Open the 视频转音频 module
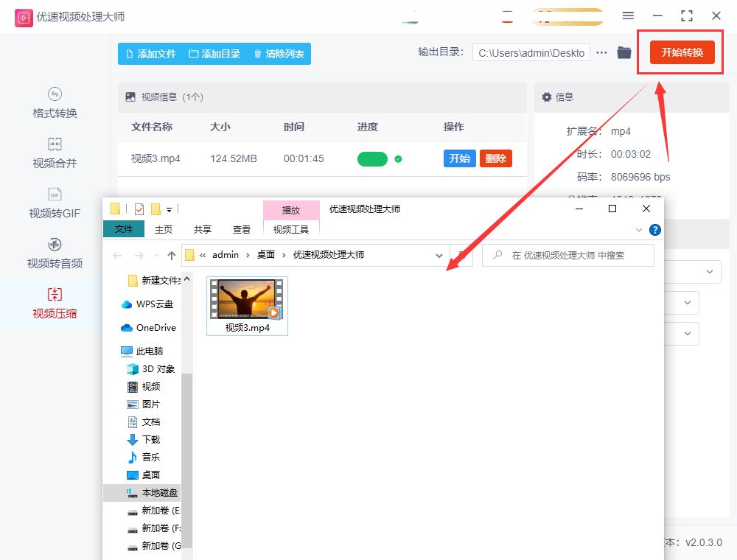Screen dimensions: 737x560 click(55, 253)
